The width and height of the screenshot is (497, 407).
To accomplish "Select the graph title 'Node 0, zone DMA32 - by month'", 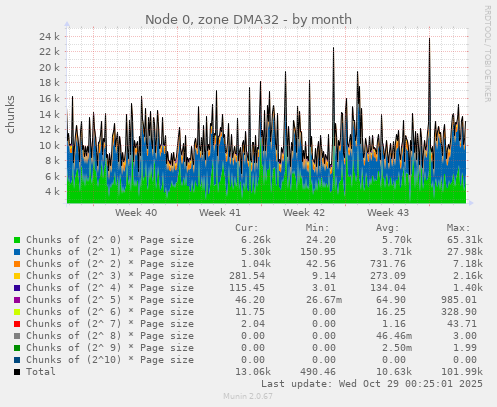I will coord(248,20).
